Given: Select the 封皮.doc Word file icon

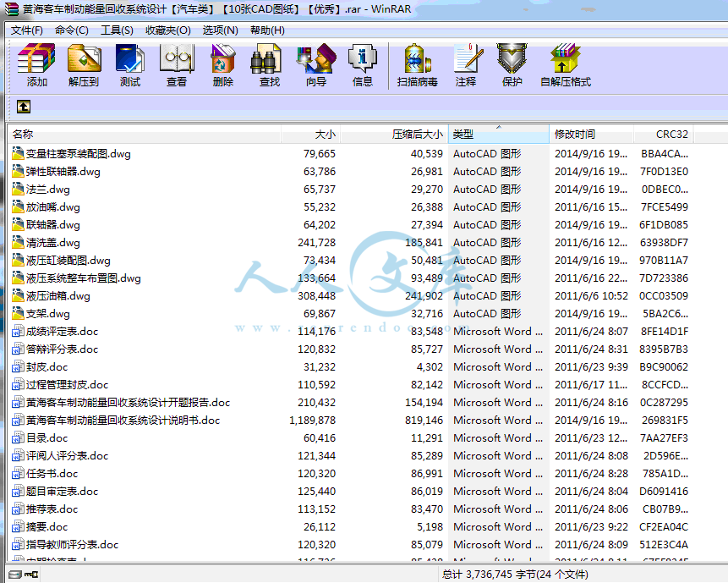Looking at the screenshot, I should coord(18,367).
